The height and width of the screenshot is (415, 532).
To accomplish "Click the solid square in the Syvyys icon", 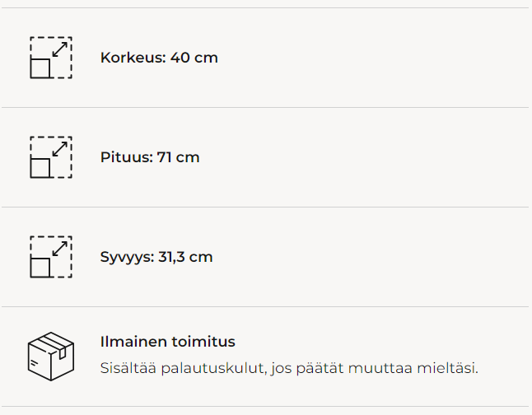I will [x=40, y=267].
